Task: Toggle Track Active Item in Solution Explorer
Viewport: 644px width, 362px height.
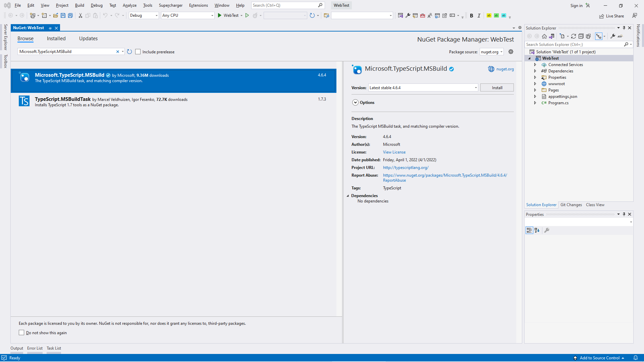Action: [599, 36]
